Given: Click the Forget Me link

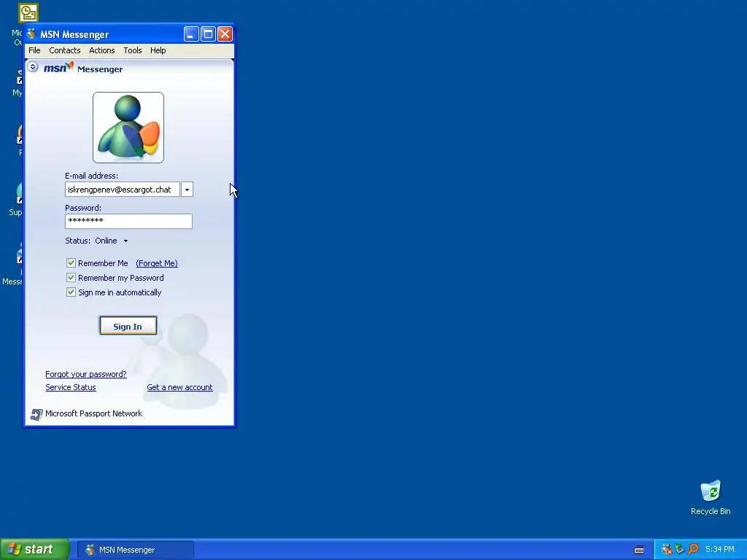Looking at the screenshot, I should pos(157,263).
